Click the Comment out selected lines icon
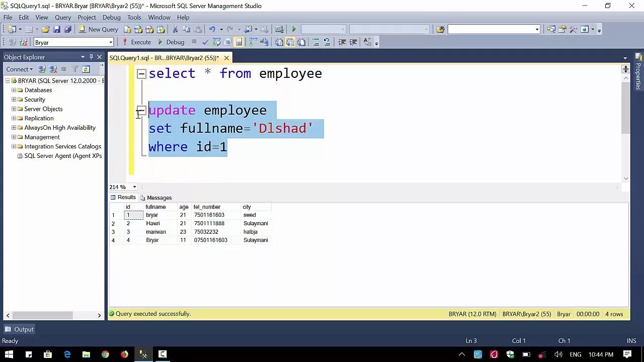 coord(316,42)
